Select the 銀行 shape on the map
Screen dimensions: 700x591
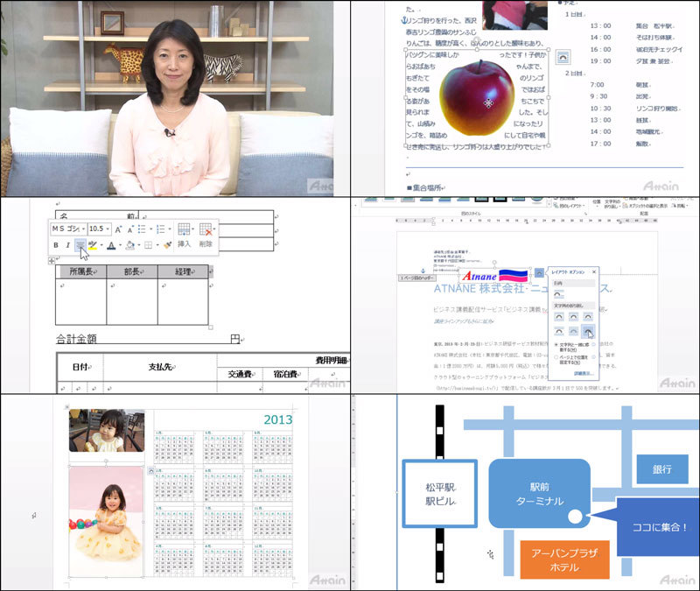pyautogui.click(x=662, y=469)
